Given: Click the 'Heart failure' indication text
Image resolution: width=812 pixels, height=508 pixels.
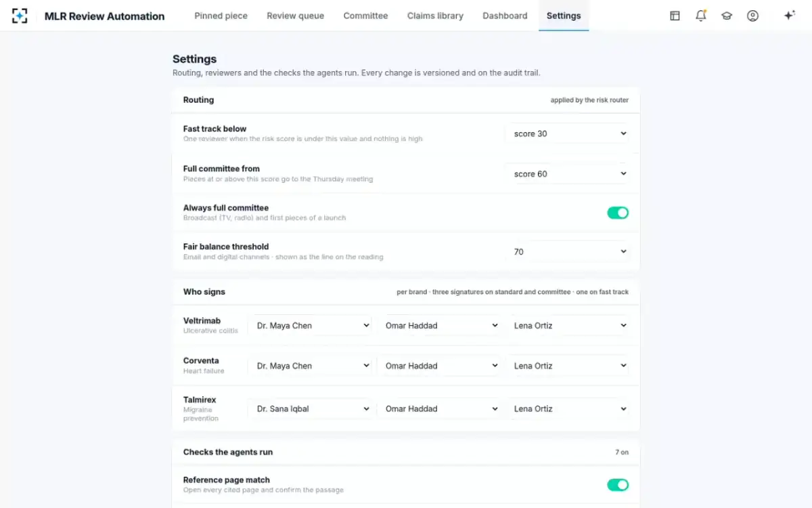Looking at the screenshot, I should click(204, 371).
